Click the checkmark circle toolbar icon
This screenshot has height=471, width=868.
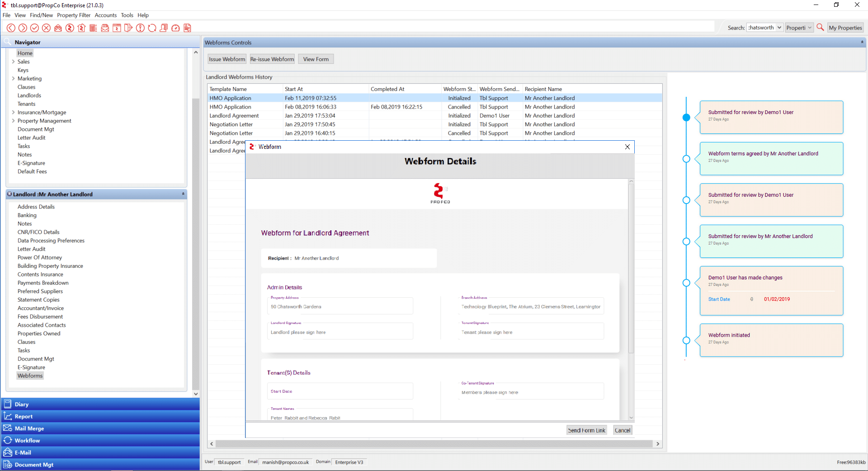[34, 28]
